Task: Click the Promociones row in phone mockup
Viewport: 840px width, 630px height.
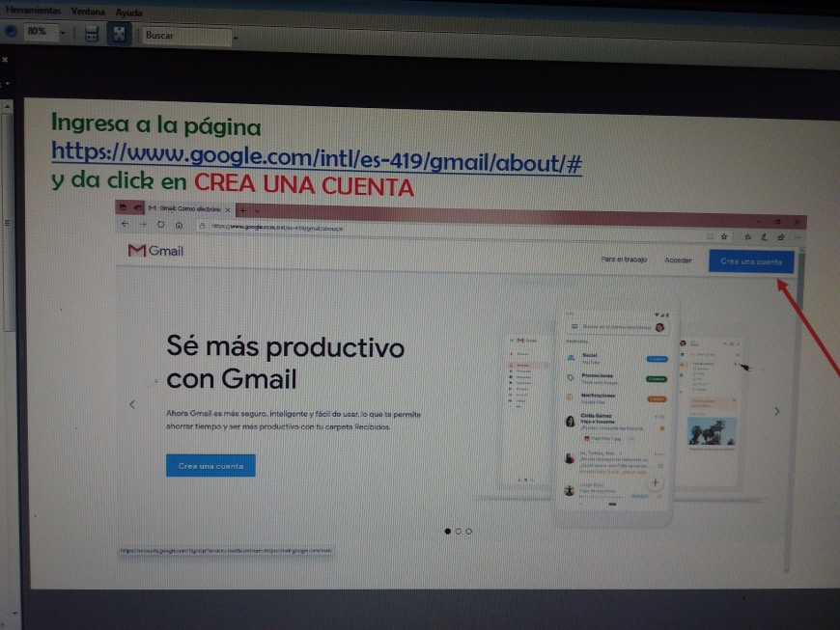Action: (x=617, y=378)
